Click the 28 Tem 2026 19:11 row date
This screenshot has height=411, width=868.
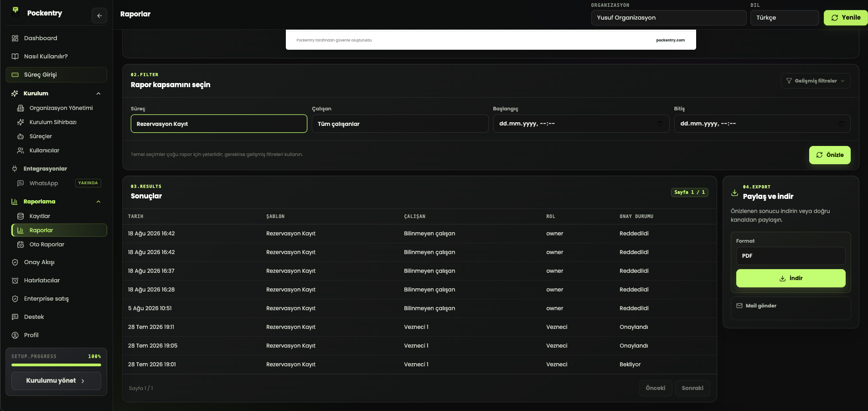pyautogui.click(x=151, y=327)
